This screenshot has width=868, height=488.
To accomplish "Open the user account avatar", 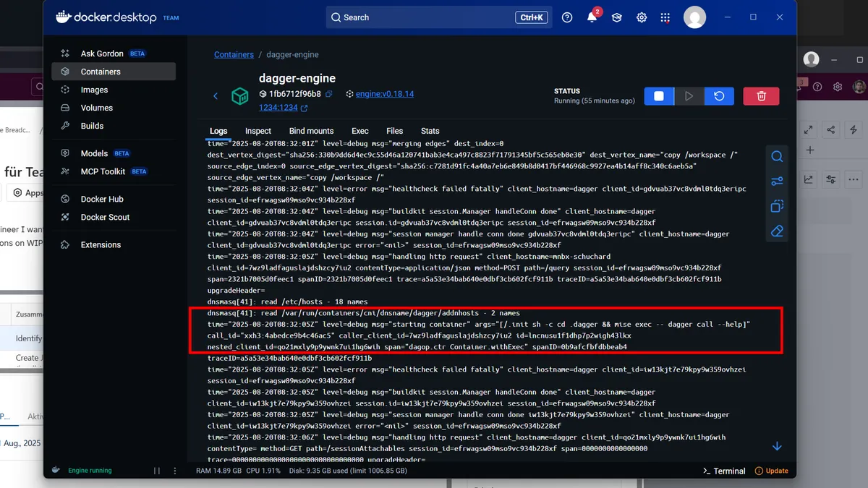I will (694, 17).
